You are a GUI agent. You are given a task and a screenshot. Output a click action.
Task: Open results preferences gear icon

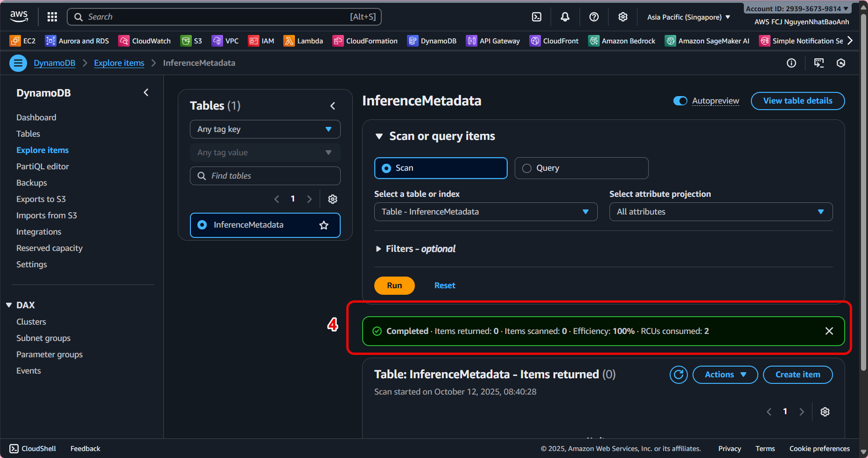[x=825, y=412]
